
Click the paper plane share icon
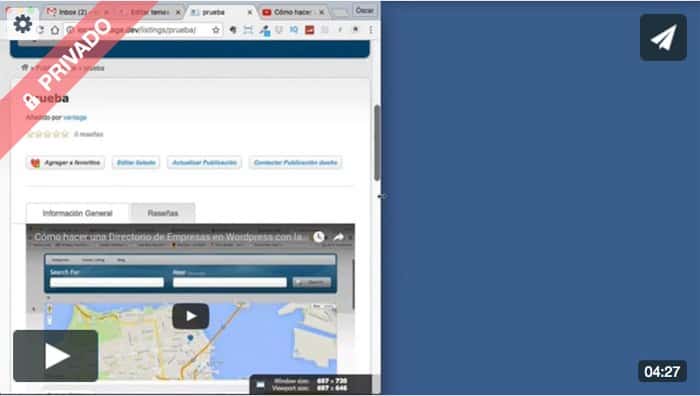click(663, 38)
